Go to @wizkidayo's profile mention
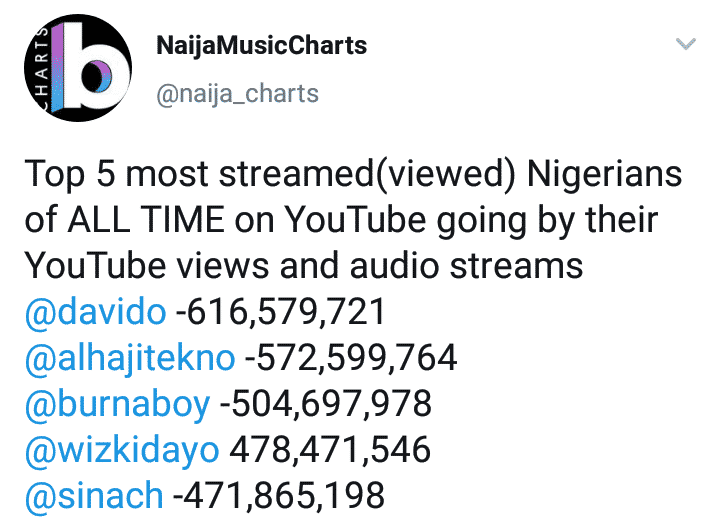This screenshot has width=720, height=526. 121,449
